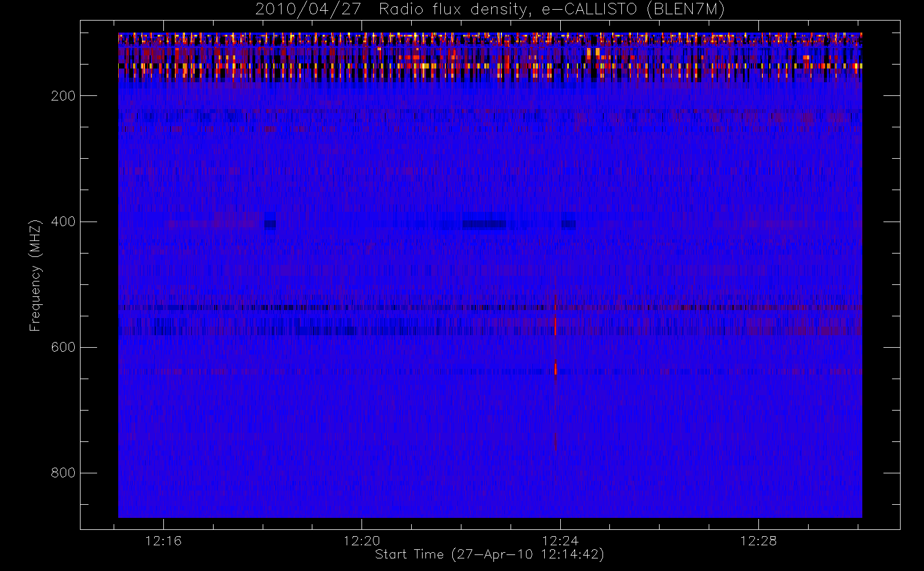Click the 12:28 time tick label
924x571 pixels.
[758, 541]
